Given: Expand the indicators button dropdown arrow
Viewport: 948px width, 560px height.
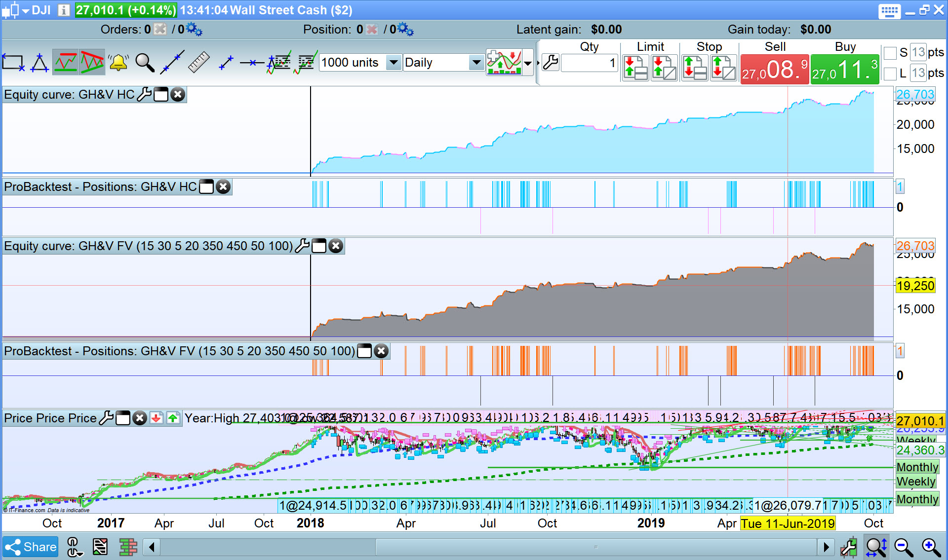Looking at the screenshot, I should [x=528, y=63].
